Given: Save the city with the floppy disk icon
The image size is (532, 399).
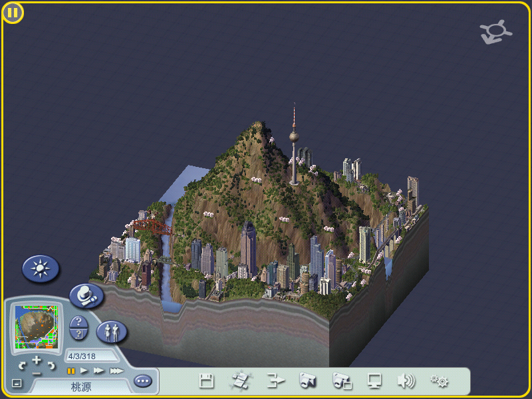Looking at the screenshot, I should [206, 381].
